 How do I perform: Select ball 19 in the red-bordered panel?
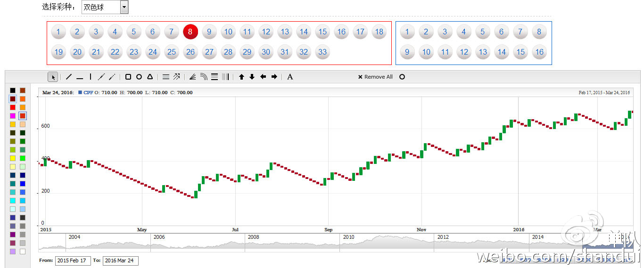(x=58, y=52)
